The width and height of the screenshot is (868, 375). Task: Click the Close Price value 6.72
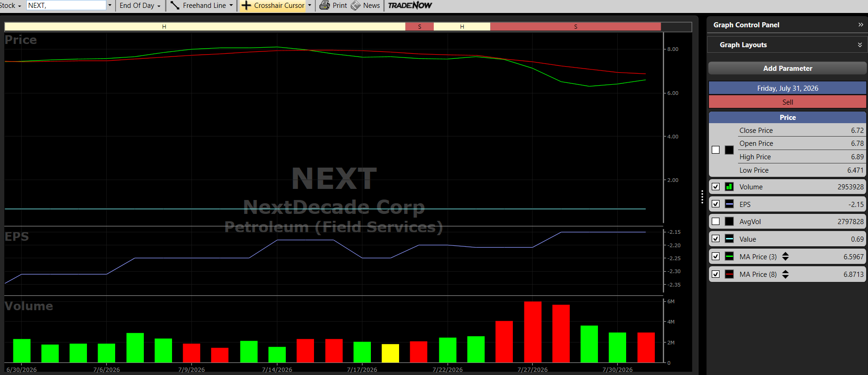click(857, 131)
